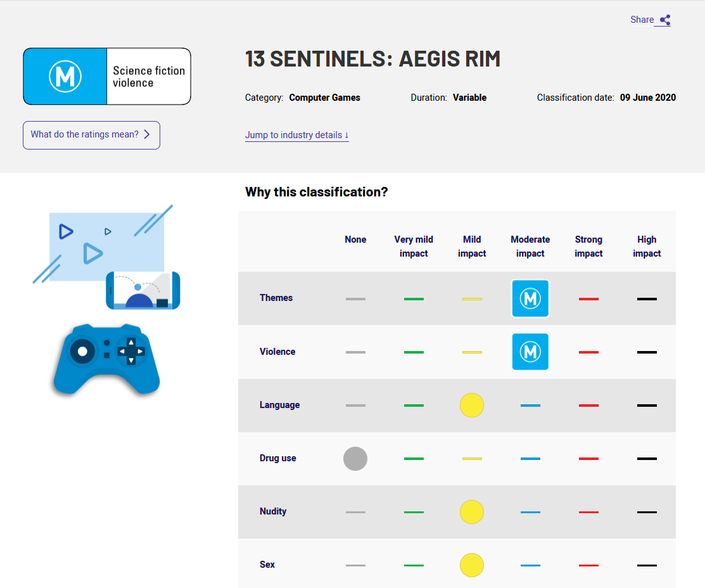Click the High impact column header
Image resolution: width=705 pixels, height=588 pixels.
coord(647,246)
